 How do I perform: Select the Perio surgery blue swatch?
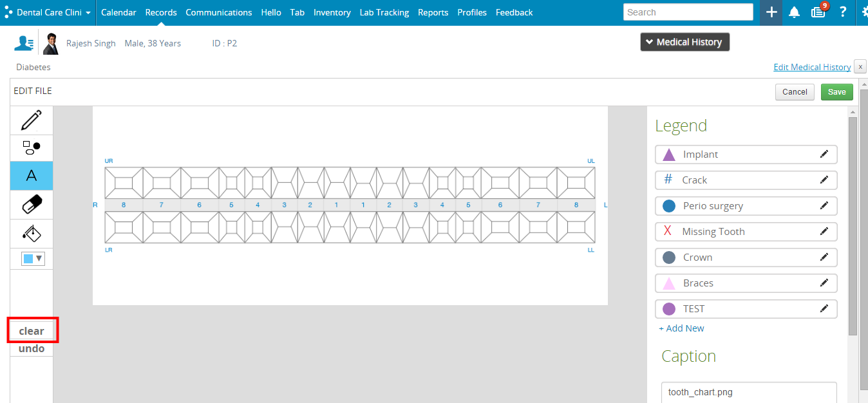(x=669, y=206)
